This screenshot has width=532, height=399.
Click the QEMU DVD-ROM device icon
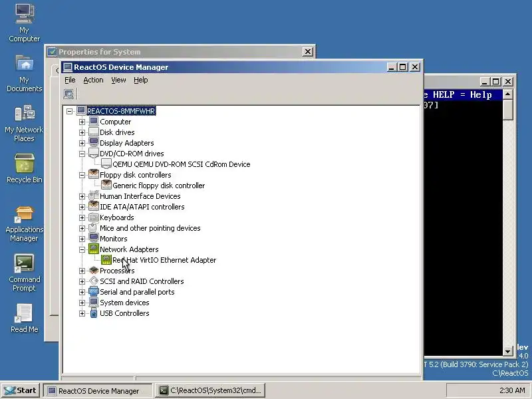(106, 164)
